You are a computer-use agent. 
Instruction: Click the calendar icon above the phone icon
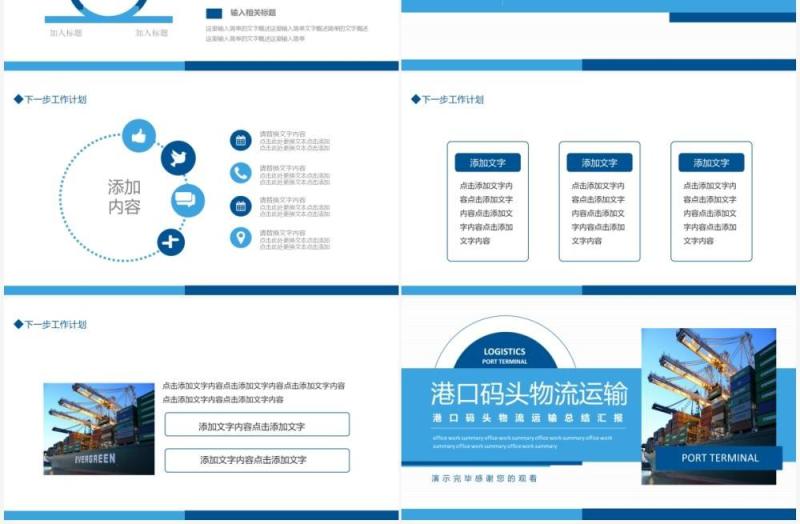pyautogui.click(x=241, y=140)
